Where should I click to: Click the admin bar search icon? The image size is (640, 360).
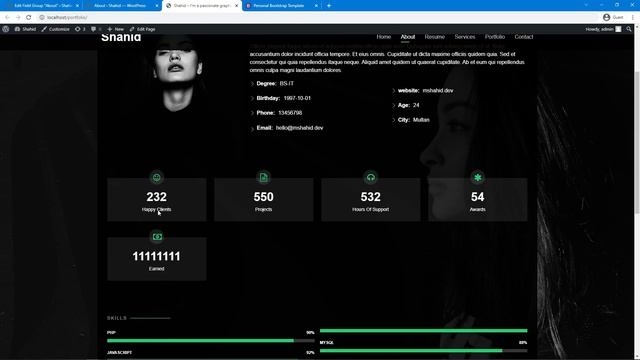click(x=629, y=29)
